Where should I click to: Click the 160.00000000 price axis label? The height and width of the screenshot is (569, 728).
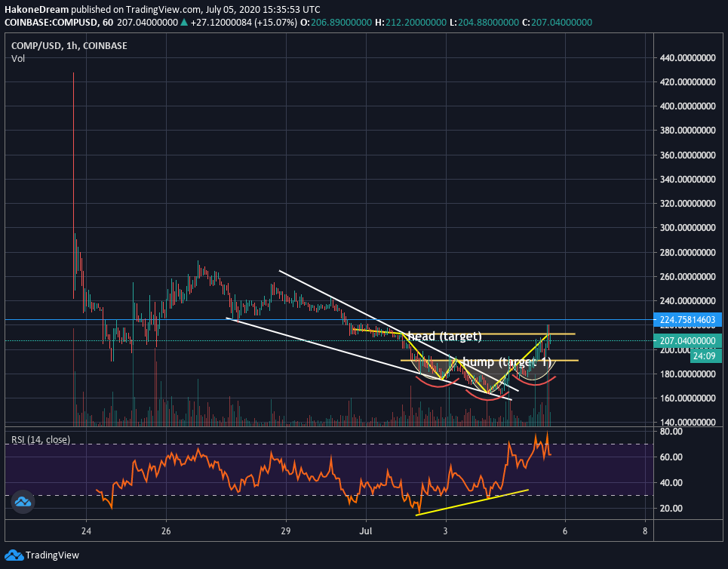688,398
